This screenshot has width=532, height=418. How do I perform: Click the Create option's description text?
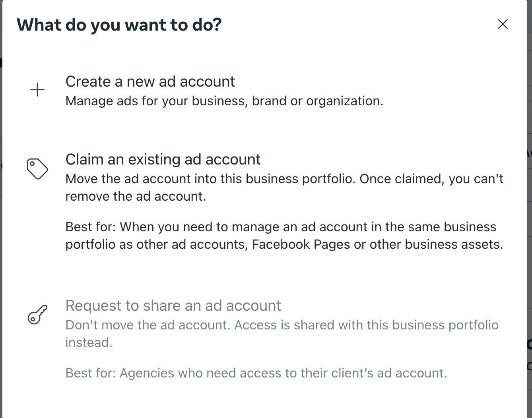coord(225,101)
